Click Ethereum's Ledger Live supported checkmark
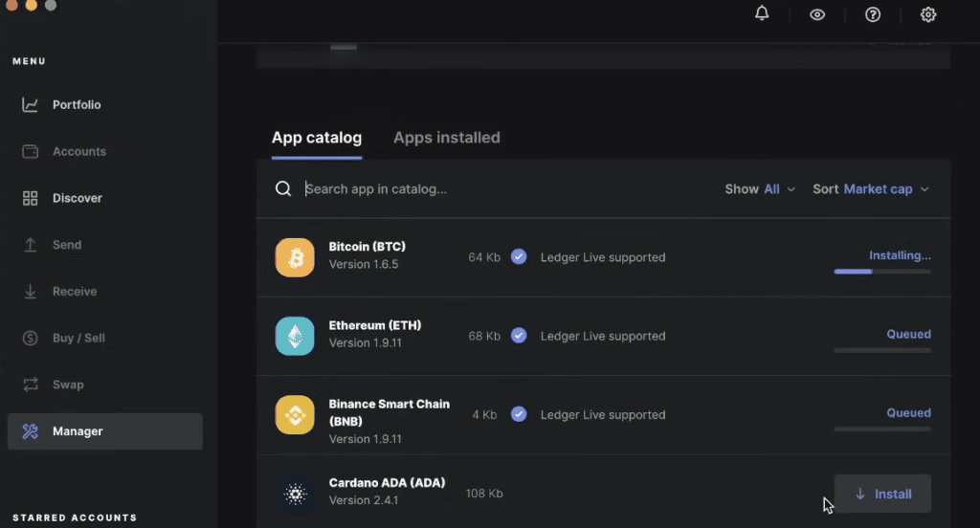Screen dimensions: 980x528 click(x=519, y=336)
